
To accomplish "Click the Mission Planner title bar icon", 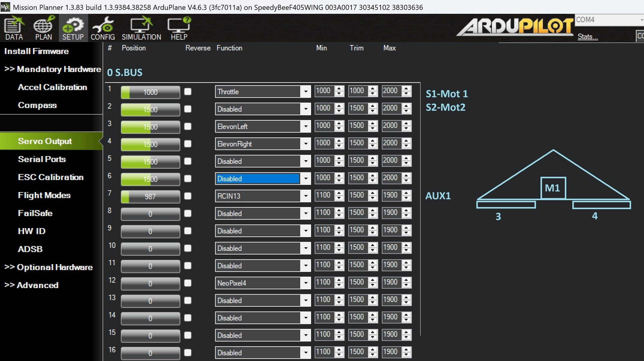I will point(5,7).
